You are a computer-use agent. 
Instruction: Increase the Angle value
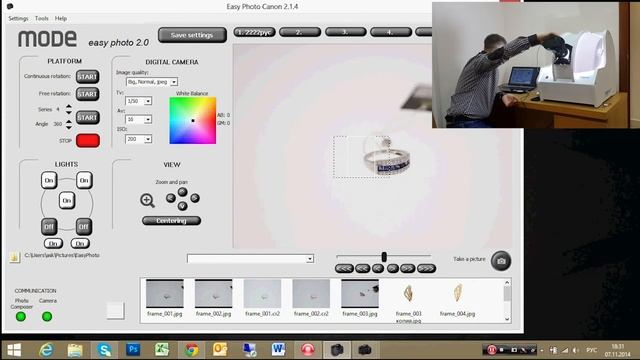[69, 122]
